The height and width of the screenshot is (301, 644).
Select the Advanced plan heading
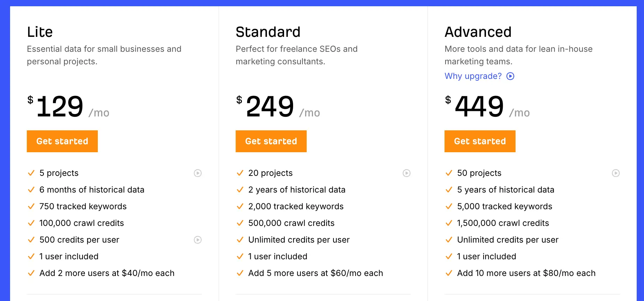(478, 32)
